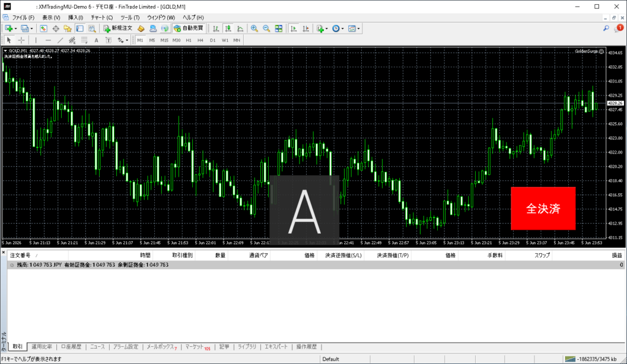Select the Fibonacci retracement tool

(84, 40)
